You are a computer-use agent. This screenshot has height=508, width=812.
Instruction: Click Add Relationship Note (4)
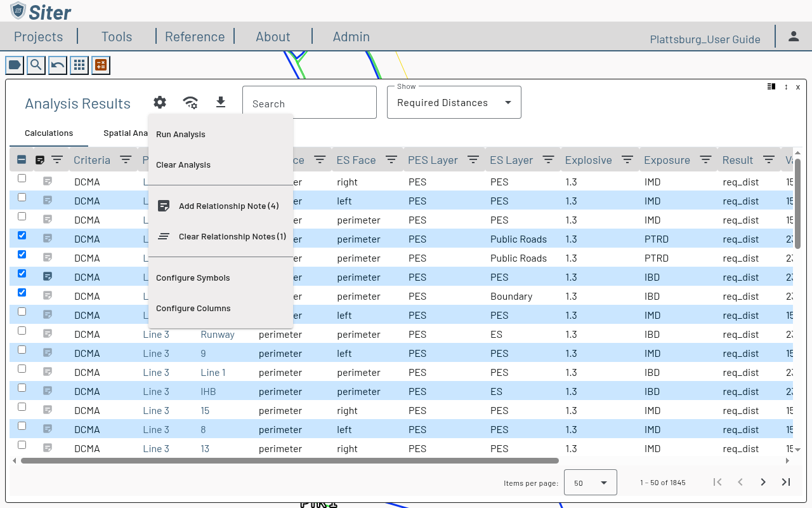point(221,206)
